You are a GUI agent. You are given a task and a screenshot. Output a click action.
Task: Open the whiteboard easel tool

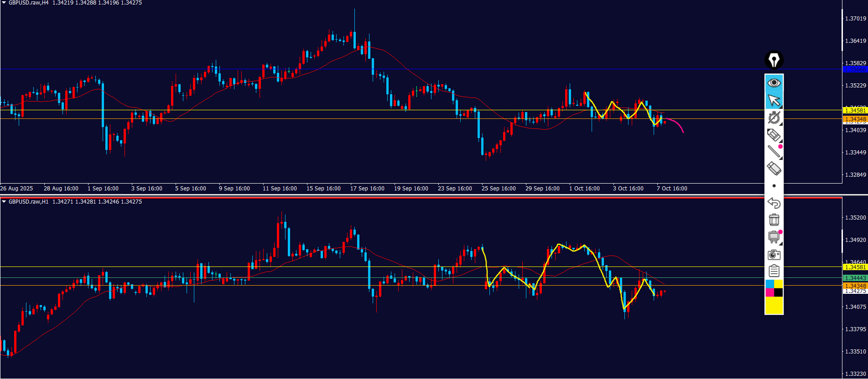pyautogui.click(x=774, y=237)
